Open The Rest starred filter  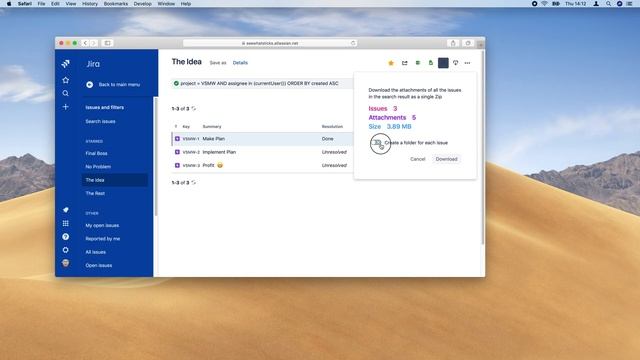(x=95, y=193)
